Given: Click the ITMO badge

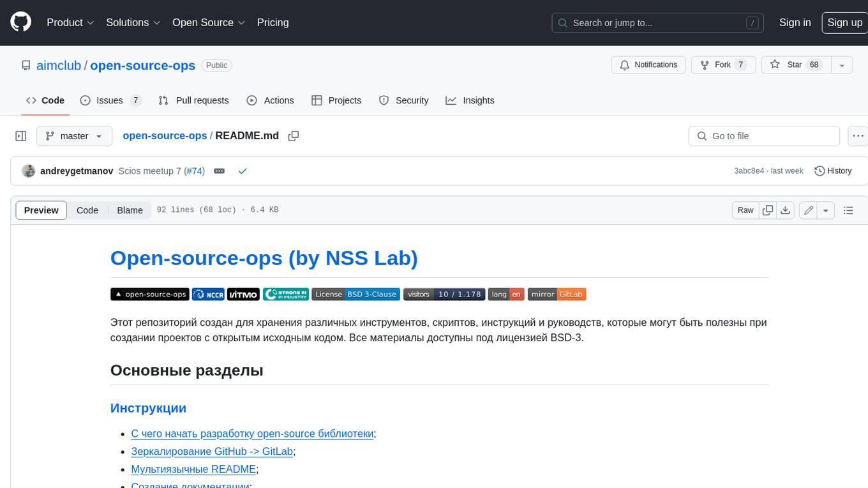Looking at the screenshot, I should point(243,294).
